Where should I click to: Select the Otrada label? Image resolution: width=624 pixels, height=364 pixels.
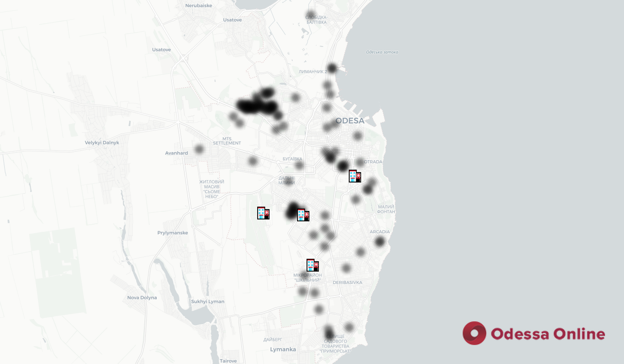(373, 162)
